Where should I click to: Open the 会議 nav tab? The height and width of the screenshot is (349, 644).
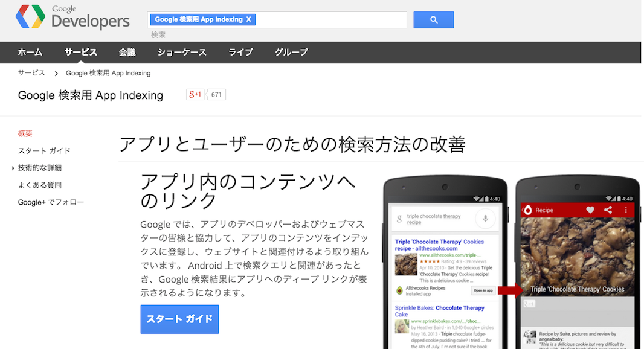pyautogui.click(x=127, y=52)
